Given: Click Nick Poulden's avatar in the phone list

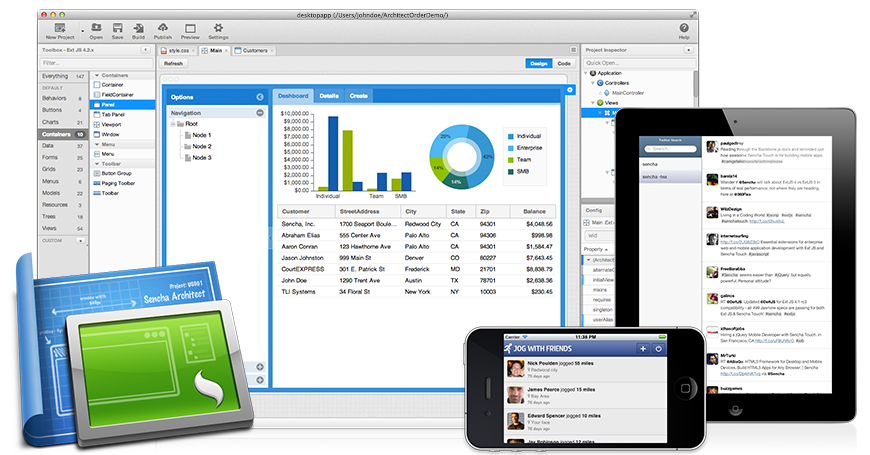Looking at the screenshot, I should pyautogui.click(x=515, y=369).
